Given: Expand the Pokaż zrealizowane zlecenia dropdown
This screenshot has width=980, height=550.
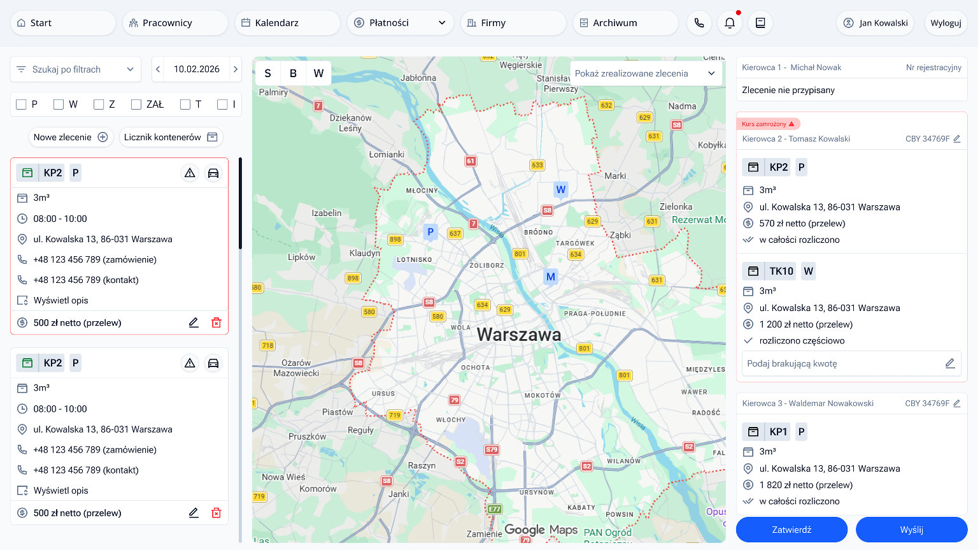Looking at the screenshot, I should click(644, 73).
